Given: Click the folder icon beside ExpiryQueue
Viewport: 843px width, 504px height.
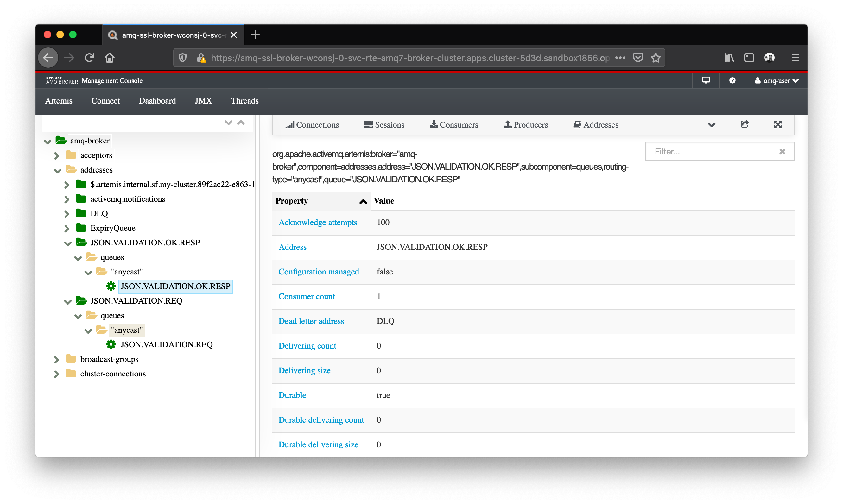Looking at the screenshot, I should [81, 228].
